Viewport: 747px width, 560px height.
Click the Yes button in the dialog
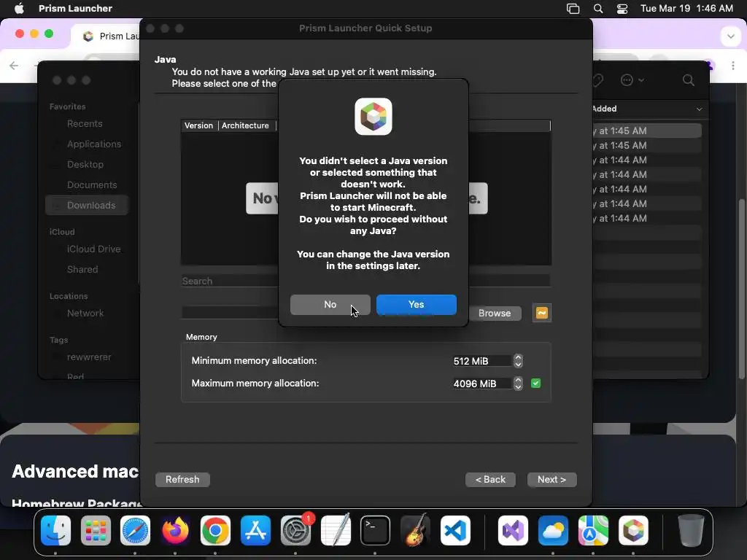416,304
